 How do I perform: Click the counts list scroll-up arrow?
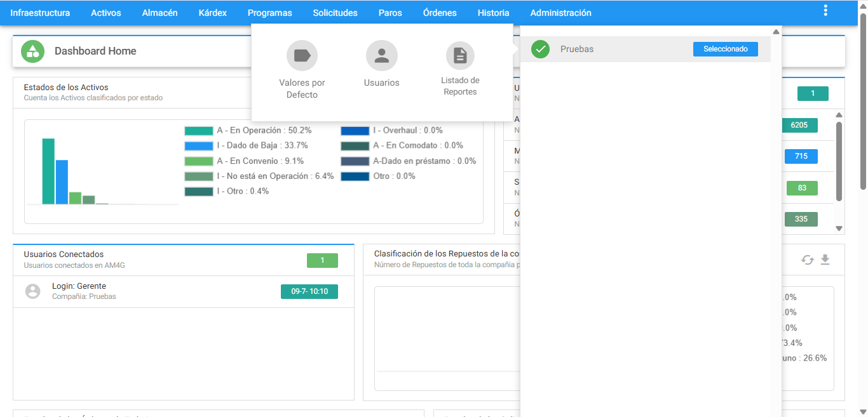tap(839, 115)
